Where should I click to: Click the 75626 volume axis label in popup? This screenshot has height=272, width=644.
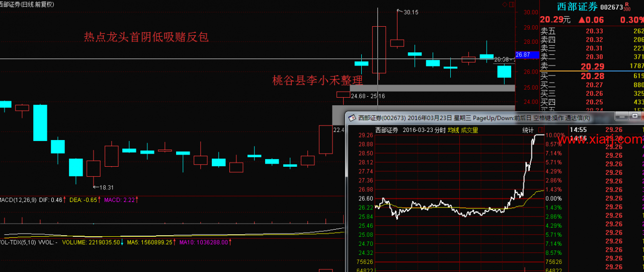point(364,262)
